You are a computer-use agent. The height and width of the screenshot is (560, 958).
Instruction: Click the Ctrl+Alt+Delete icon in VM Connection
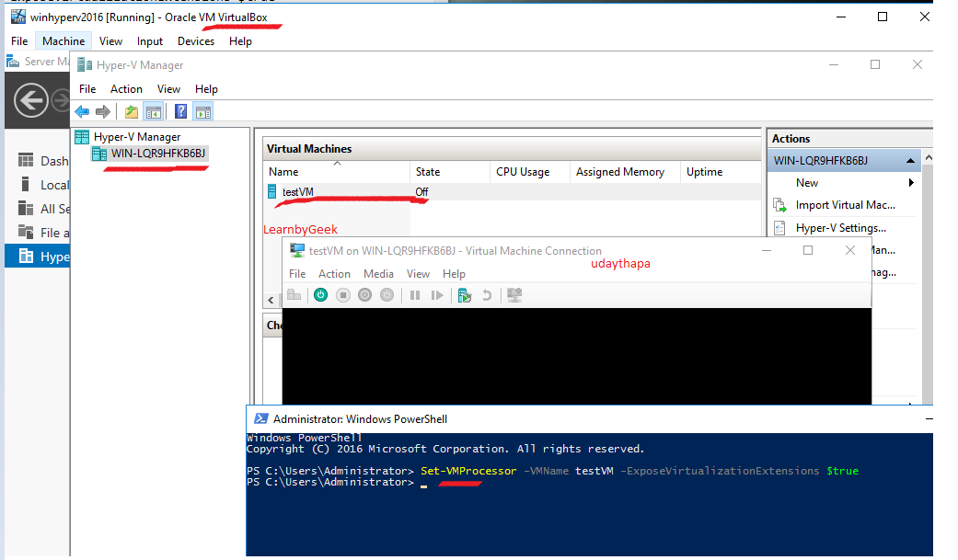(x=294, y=294)
